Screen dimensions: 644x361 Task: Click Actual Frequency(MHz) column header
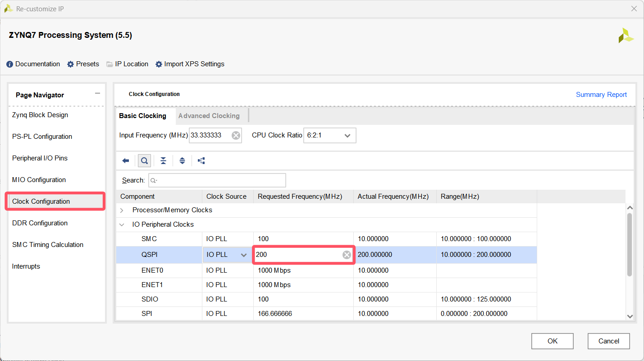(395, 196)
